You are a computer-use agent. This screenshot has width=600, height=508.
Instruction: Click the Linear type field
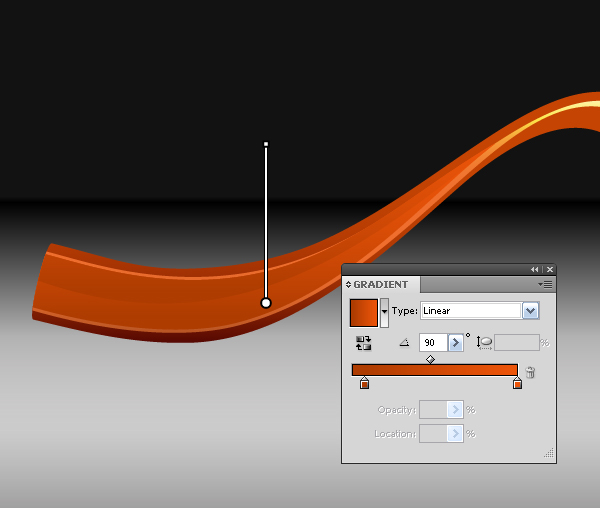(471, 311)
